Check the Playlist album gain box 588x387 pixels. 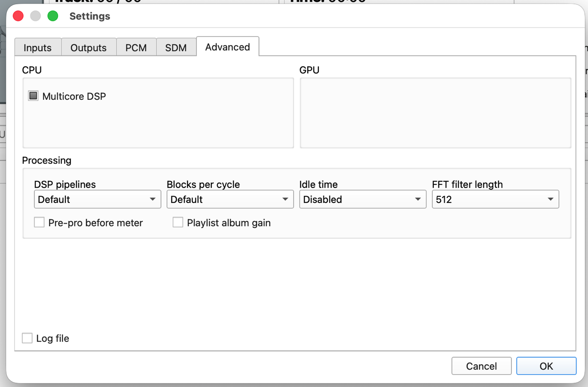[178, 223]
